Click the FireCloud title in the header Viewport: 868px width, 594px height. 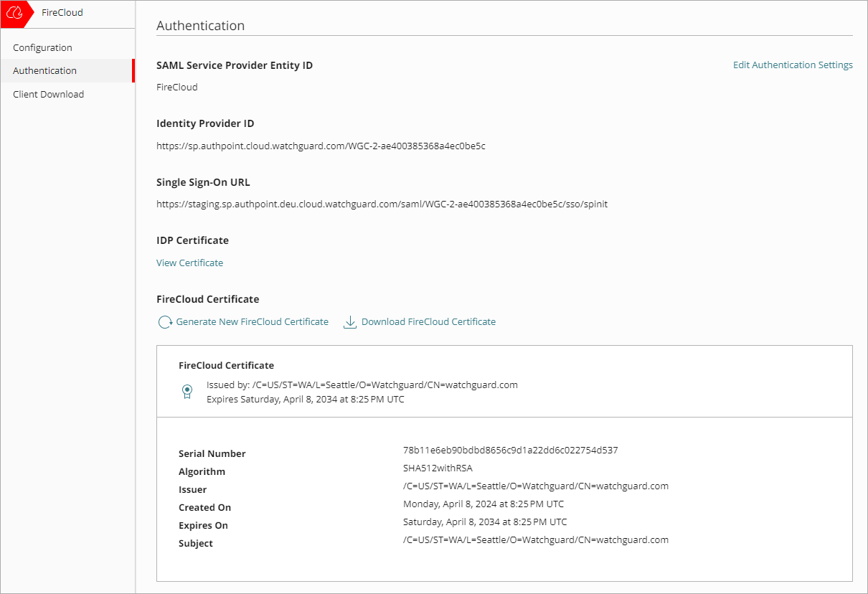pos(62,12)
